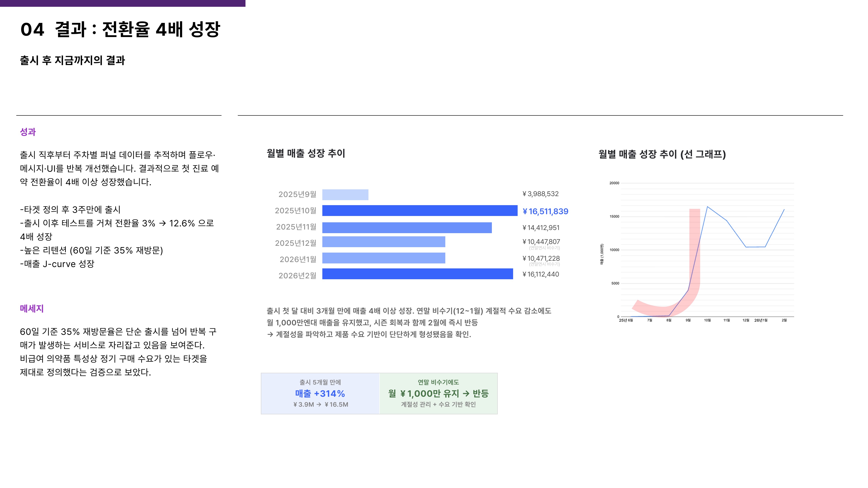Select the bar for 2025년11월
This screenshot has height=488, width=868.
[x=407, y=228]
